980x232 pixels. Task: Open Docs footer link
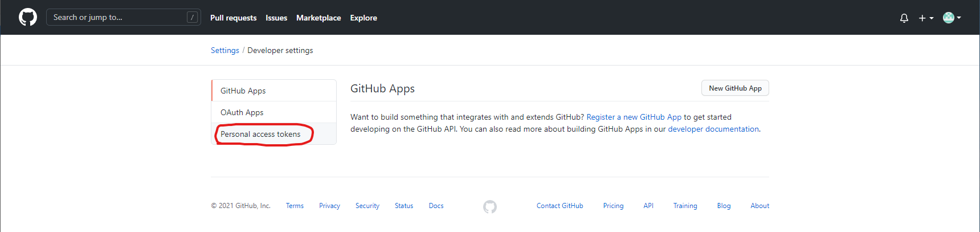pos(436,206)
